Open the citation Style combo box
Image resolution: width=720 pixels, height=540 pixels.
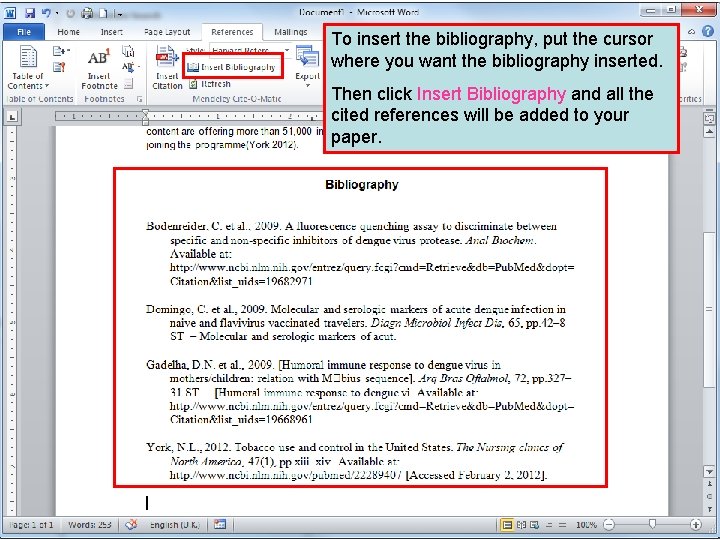250,50
